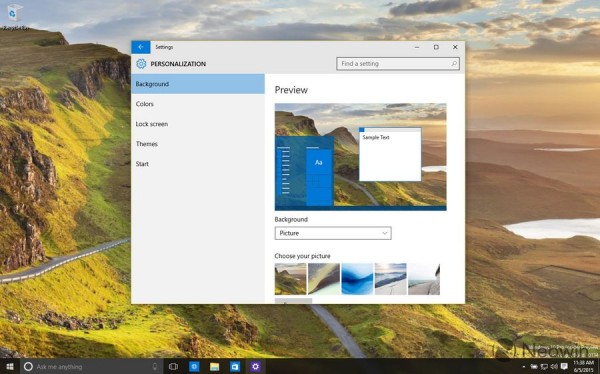Open File Explorer from the taskbar

[214, 367]
